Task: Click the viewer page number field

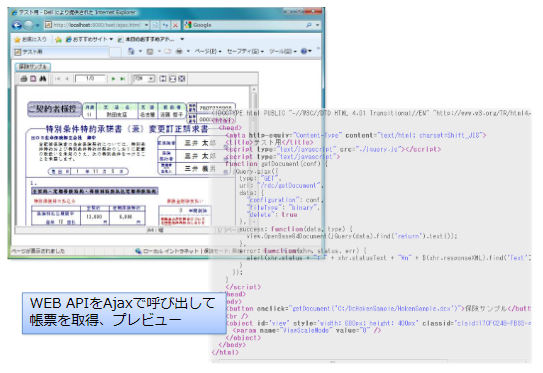Action: point(90,79)
